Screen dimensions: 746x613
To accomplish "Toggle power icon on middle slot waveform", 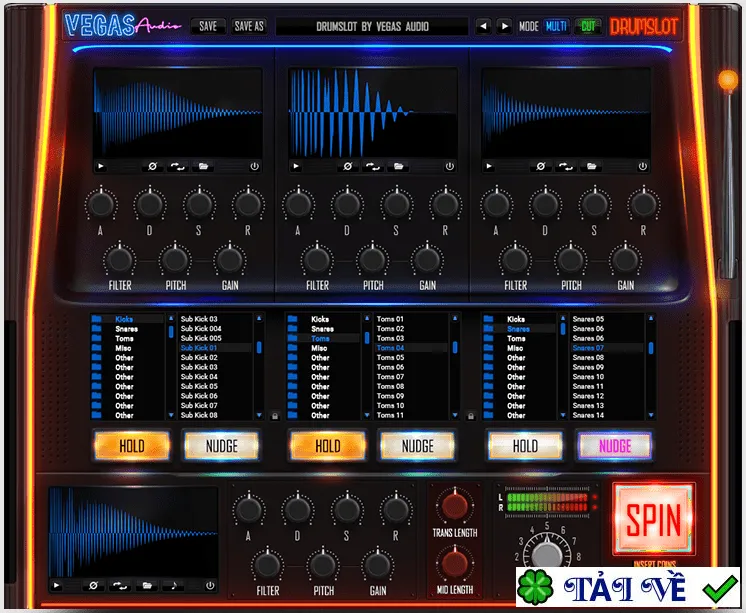I will pos(450,167).
